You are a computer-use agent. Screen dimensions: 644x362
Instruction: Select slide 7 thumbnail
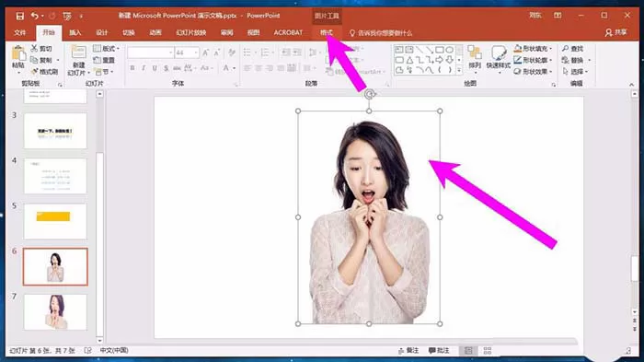pyautogui.click(x=55, y=312)
